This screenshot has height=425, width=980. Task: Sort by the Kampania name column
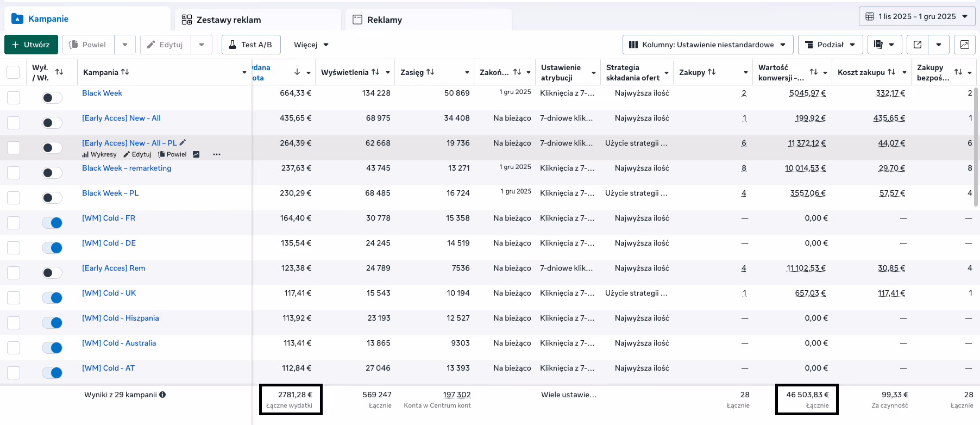(x=125, y=72)
